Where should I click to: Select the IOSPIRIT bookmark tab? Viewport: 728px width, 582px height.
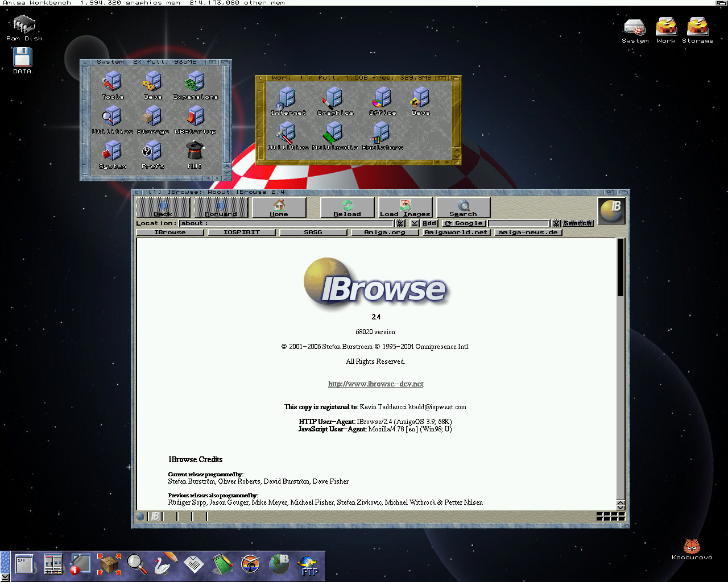241,232
